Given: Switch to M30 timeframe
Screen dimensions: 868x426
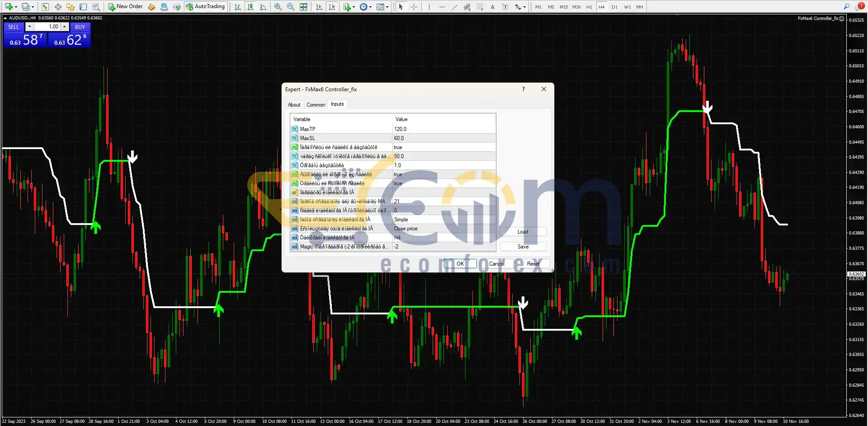Looking at the screenshot, I should (x=576, y=7).
